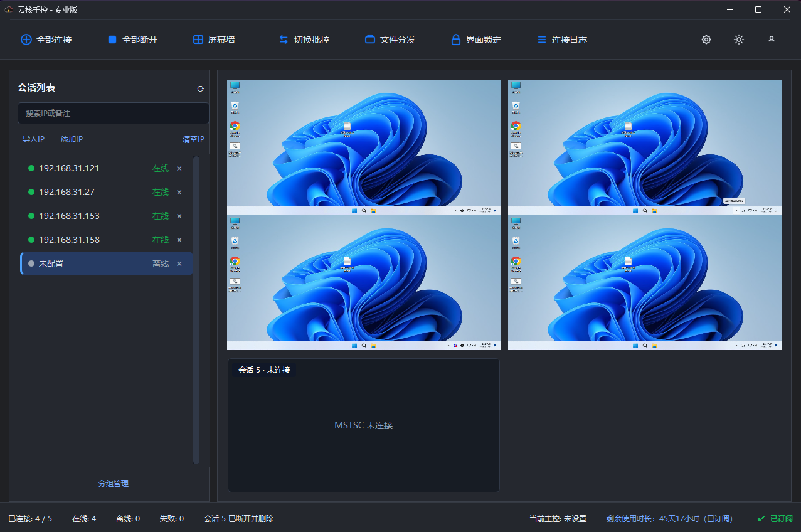Click the 当前主控: 未设置 status text
Screen dimensions: 801x532
click(558, 519)
